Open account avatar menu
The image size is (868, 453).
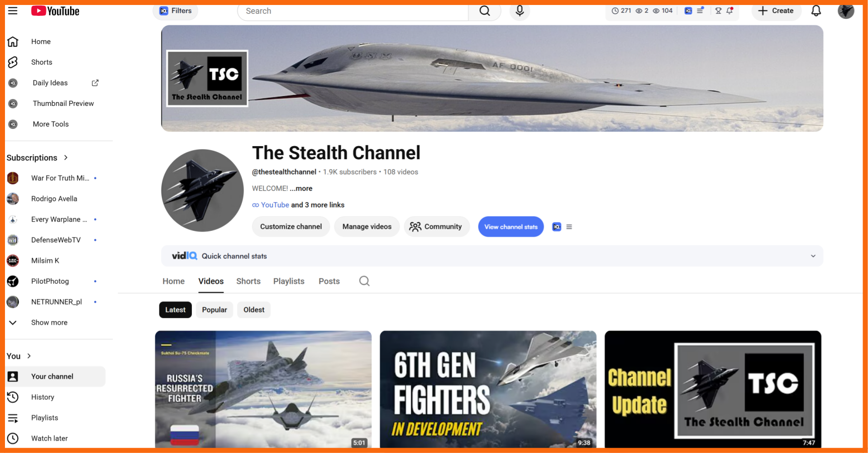[845, 11]
